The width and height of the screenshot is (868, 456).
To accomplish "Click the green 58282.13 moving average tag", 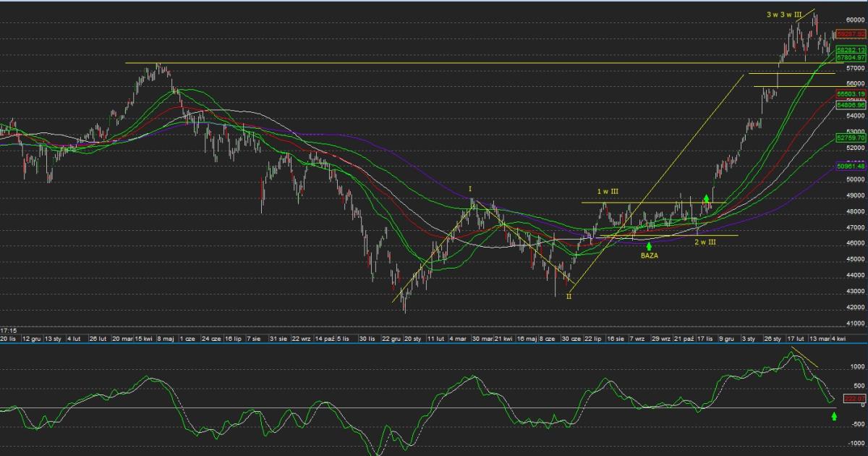I will point(851,49).
